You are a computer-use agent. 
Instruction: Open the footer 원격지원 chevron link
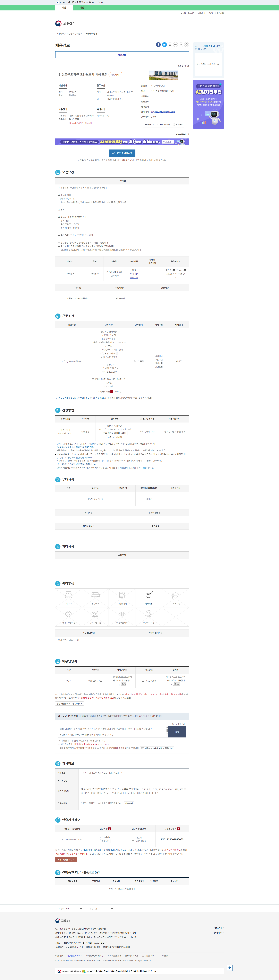[x=219, y=933]
